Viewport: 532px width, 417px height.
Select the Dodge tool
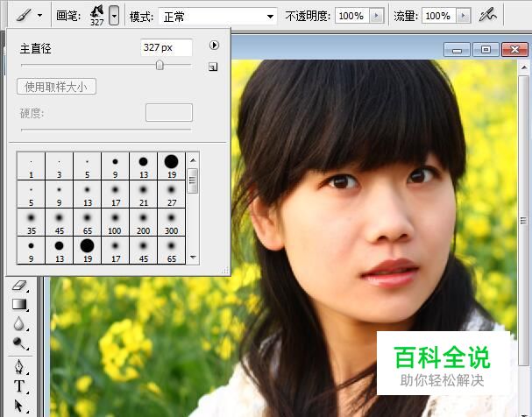[19, 343]
